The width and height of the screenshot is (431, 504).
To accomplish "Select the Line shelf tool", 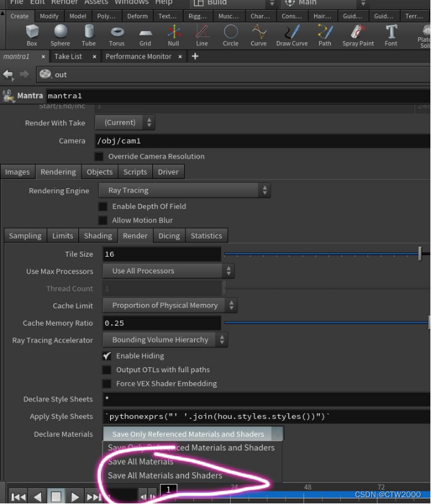I will (202, 35).
